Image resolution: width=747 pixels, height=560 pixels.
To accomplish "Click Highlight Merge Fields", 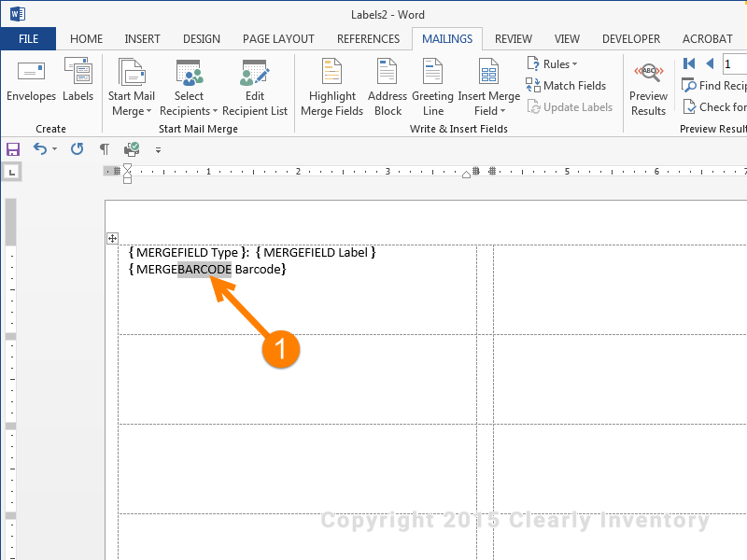I will pos(332,88).
